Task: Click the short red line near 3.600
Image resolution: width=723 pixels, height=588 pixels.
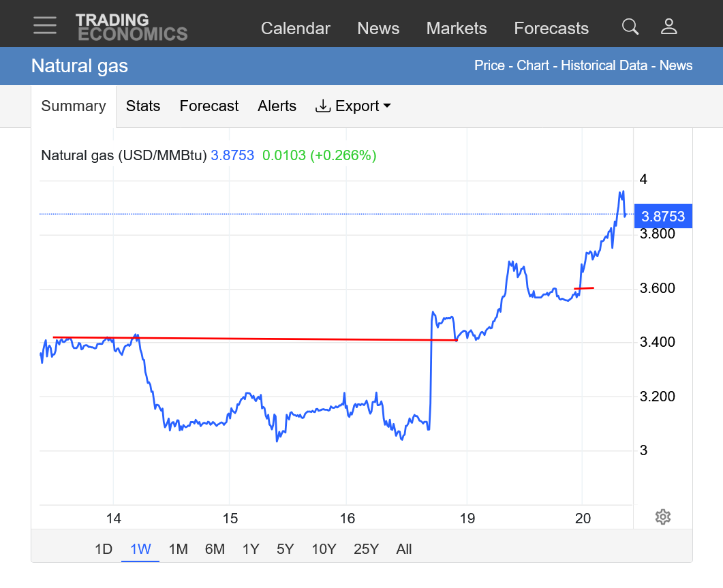Action: pos(585,288)
